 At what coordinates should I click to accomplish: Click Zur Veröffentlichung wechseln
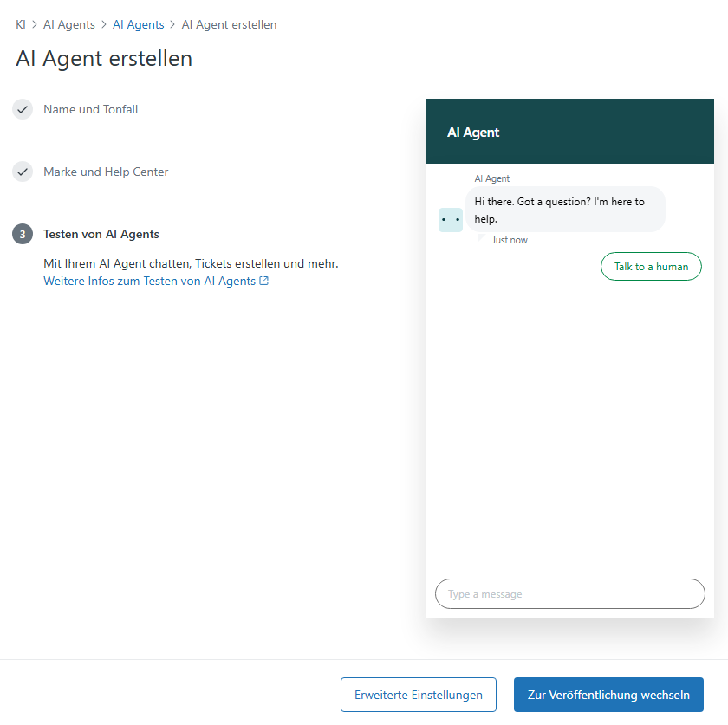click(608, 695)
